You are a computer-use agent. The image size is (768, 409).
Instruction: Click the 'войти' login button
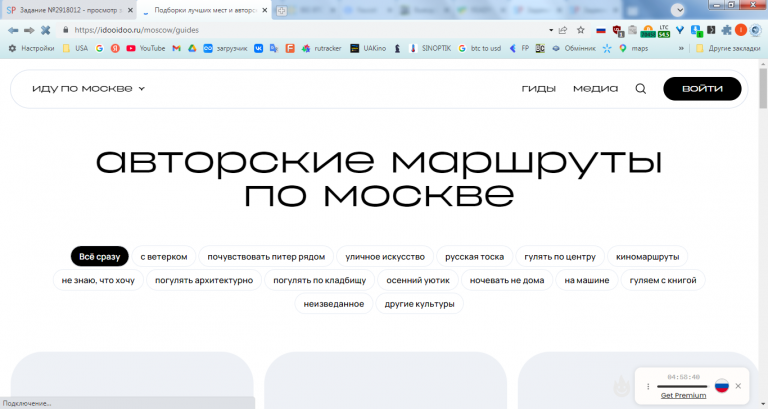pyautogui.click(x=702, y=89)
